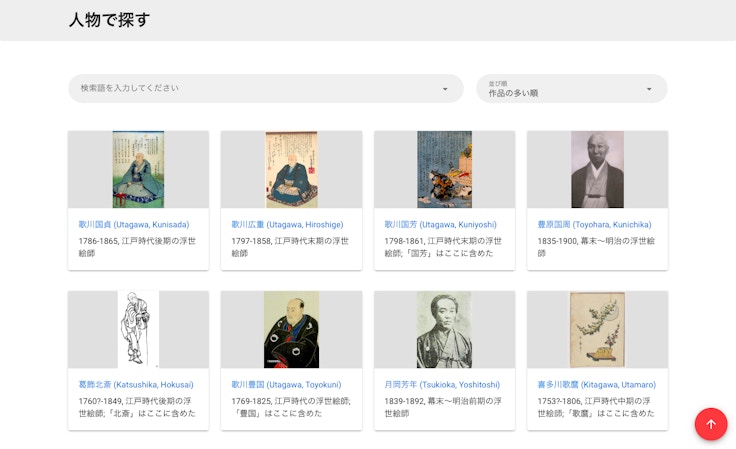Open 歌川国貞 (Utagawa, Kunisada) link

pyautogui.click(x=134, y=225)
